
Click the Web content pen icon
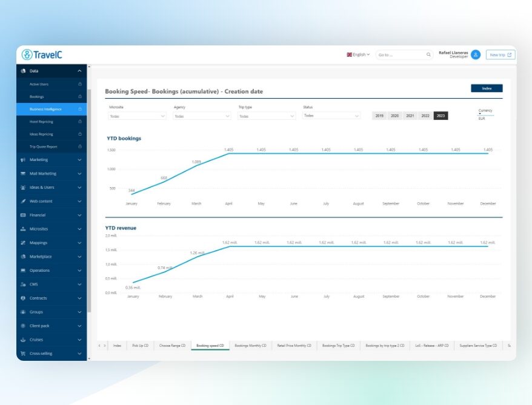coord(23,202)
